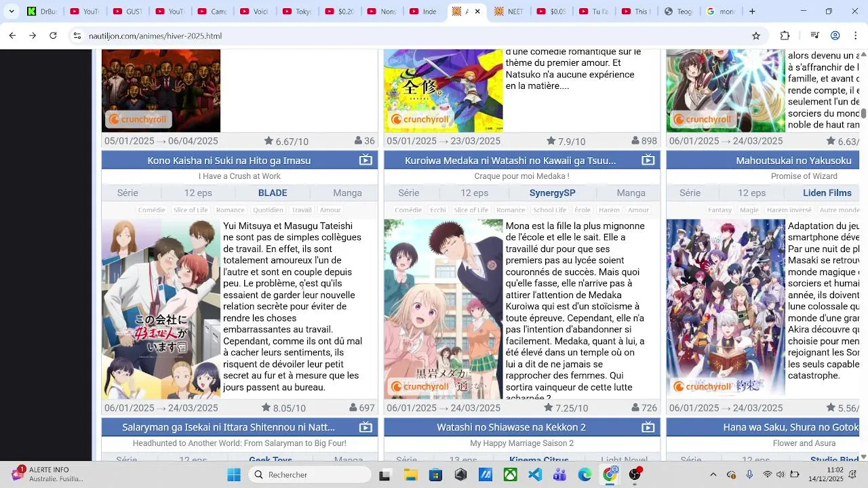The height and width of the screenshot is (488, 868).
Task: Open the SynergySP studio link
Action: point(553,193)
